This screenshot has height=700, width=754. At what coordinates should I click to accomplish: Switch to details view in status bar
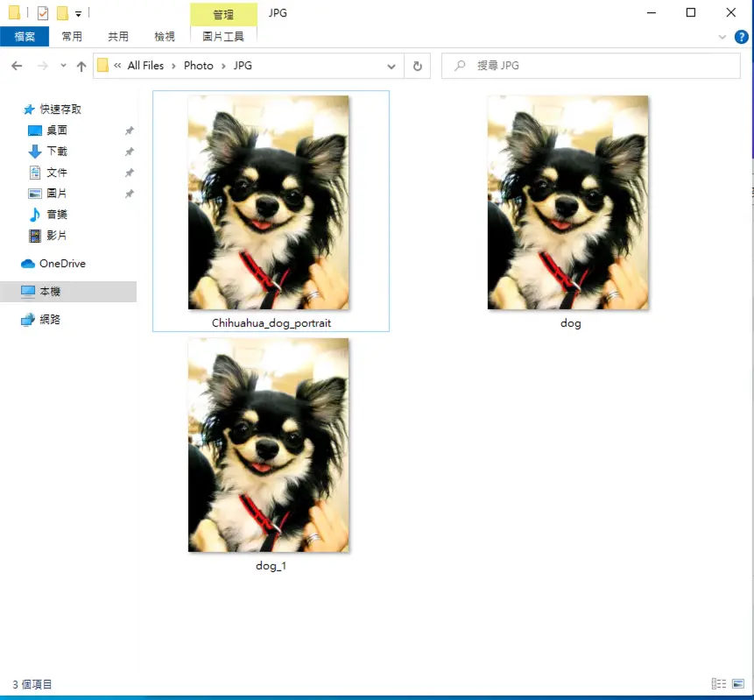(x=719, y=683)
